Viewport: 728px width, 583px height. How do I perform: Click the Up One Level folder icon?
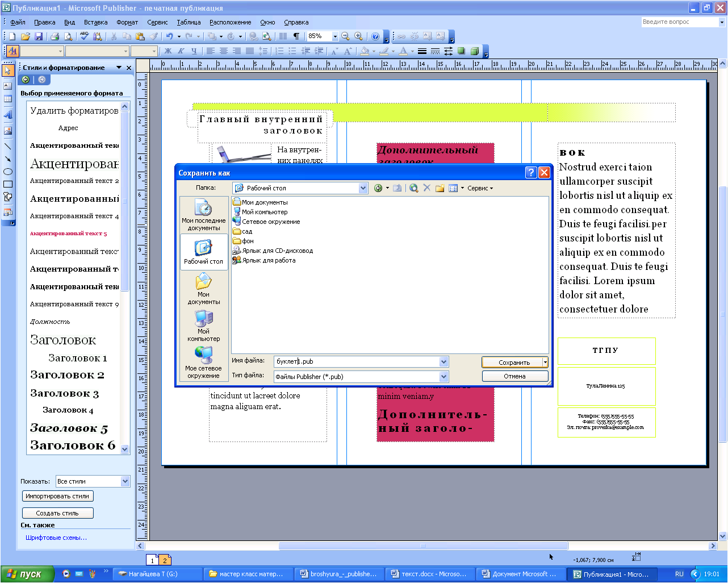pyautogui.click(x=398, y=188)
